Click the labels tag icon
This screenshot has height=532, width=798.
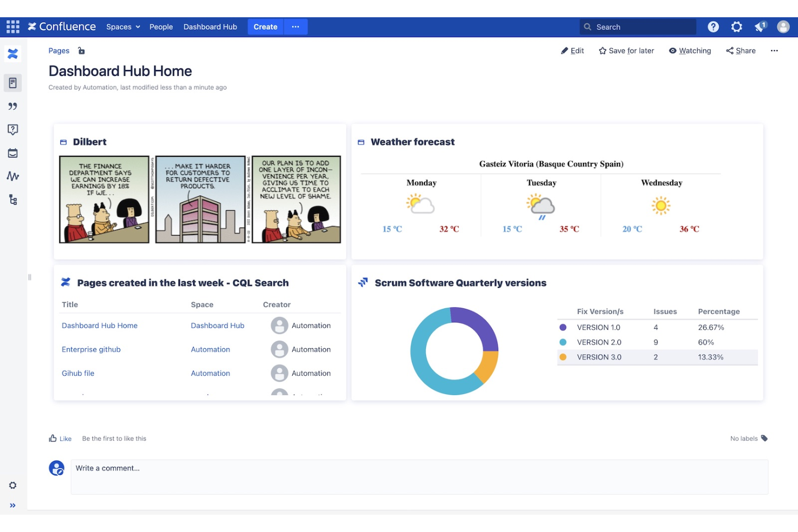click(x=764, y=438)
